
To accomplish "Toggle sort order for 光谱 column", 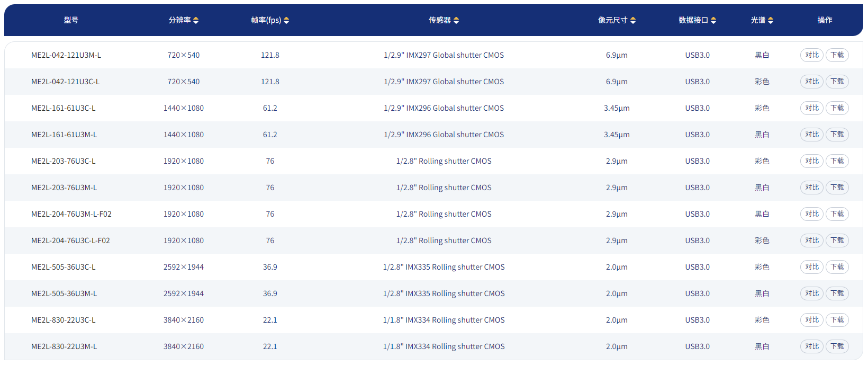I will 771,20.
